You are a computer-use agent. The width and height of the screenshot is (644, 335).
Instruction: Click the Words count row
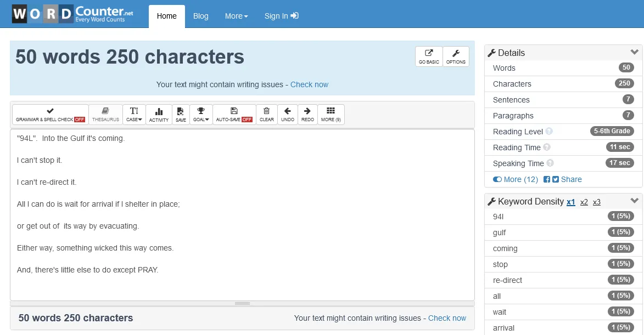point(563,68)
